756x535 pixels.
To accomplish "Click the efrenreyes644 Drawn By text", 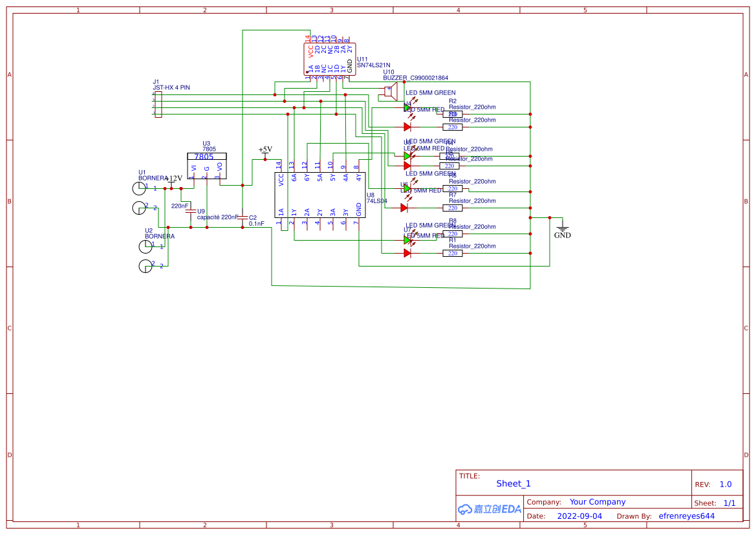I will 686,516.
